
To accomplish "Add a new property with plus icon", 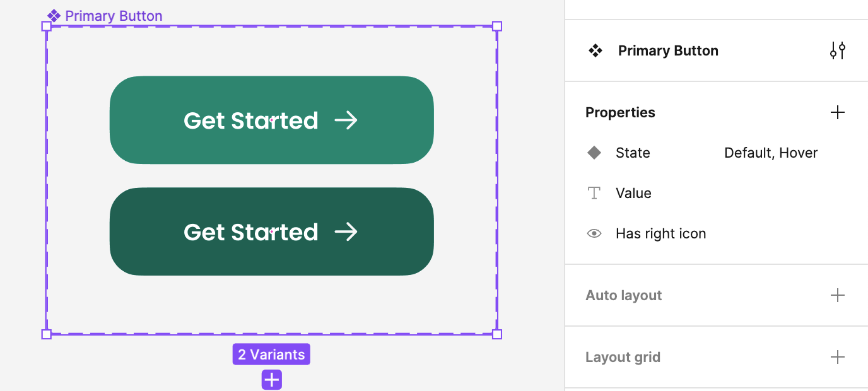I will (x=837, y=112).
